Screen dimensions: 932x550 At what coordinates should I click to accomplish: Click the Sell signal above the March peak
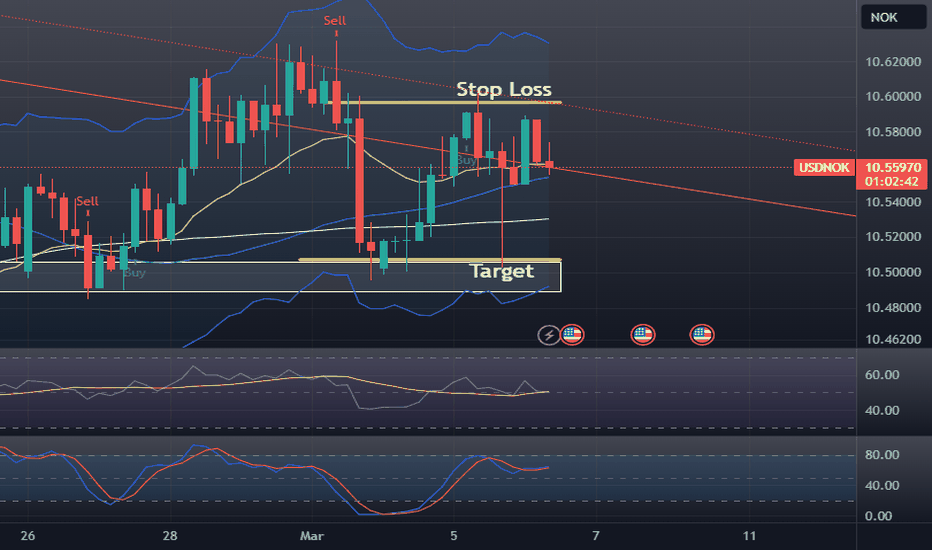pyautogui.click(x=335, y=20)
